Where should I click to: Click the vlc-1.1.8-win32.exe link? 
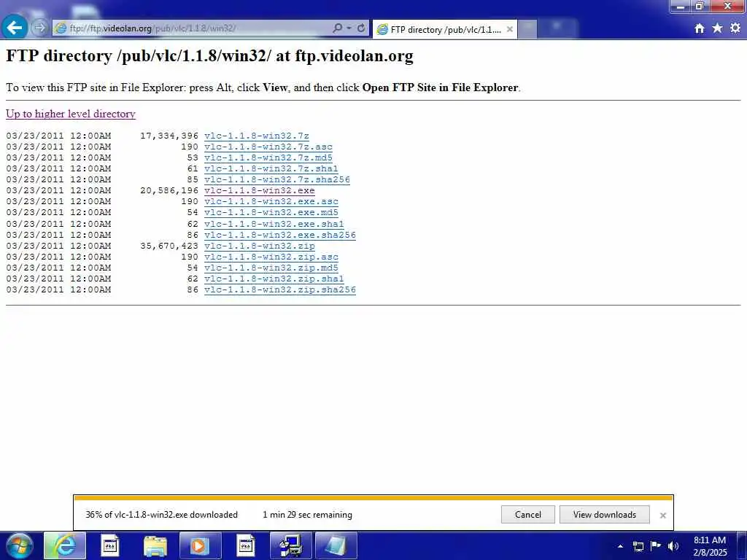coord(260,190)
